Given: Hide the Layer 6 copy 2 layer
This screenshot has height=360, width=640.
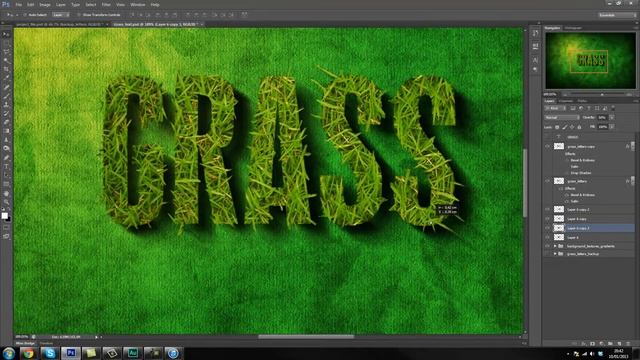Looking at the screenshot, I should point(547,209).
